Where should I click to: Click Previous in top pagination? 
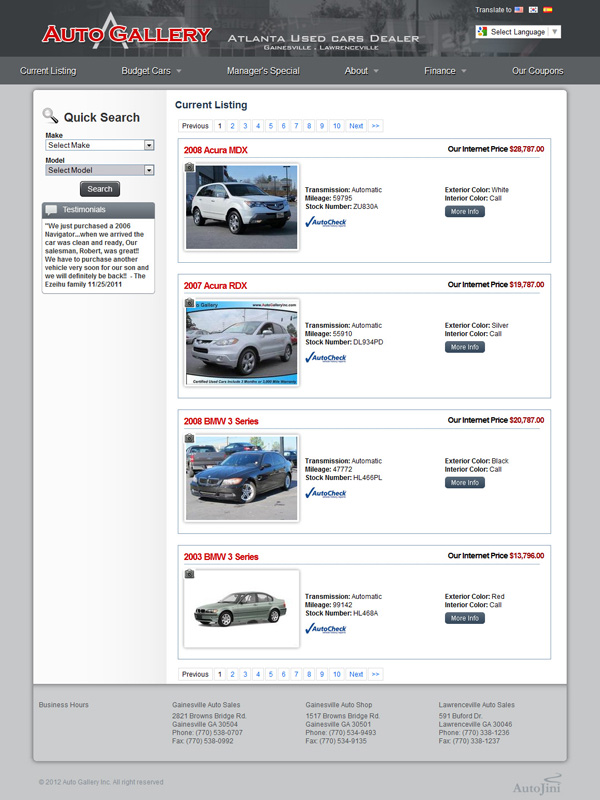click(195, 126)
